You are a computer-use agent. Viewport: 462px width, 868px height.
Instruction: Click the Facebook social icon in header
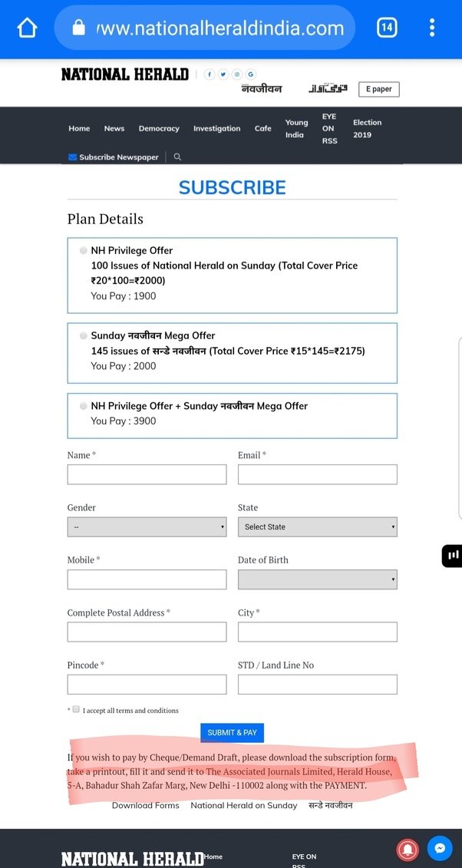210,74
